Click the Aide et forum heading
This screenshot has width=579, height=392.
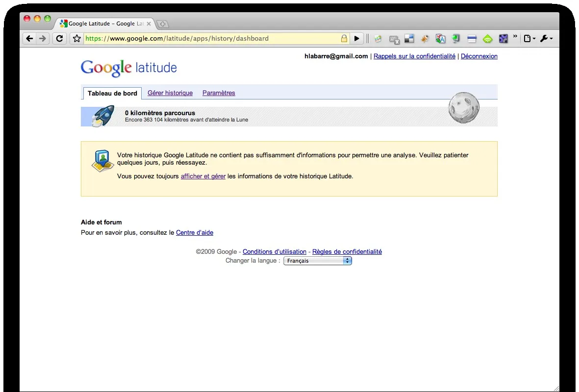click(x=101, y=222)
